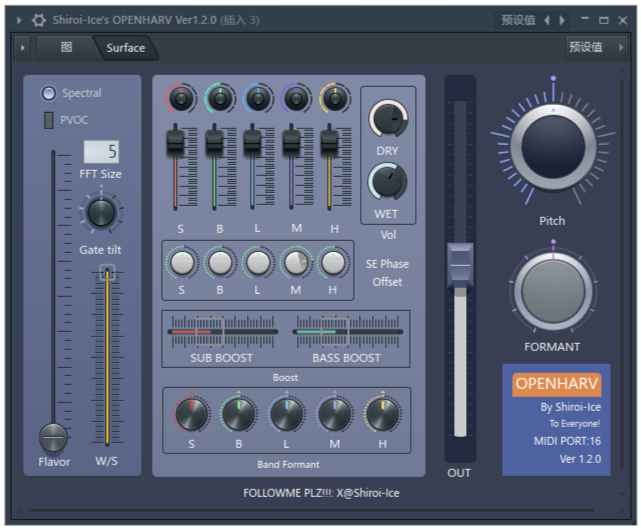Select the next preset arrow
641x530 pixels.
(x=562, y=19)
